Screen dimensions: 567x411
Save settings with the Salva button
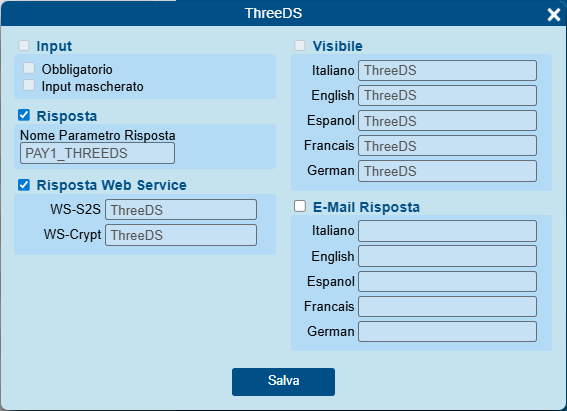point(284,382)
